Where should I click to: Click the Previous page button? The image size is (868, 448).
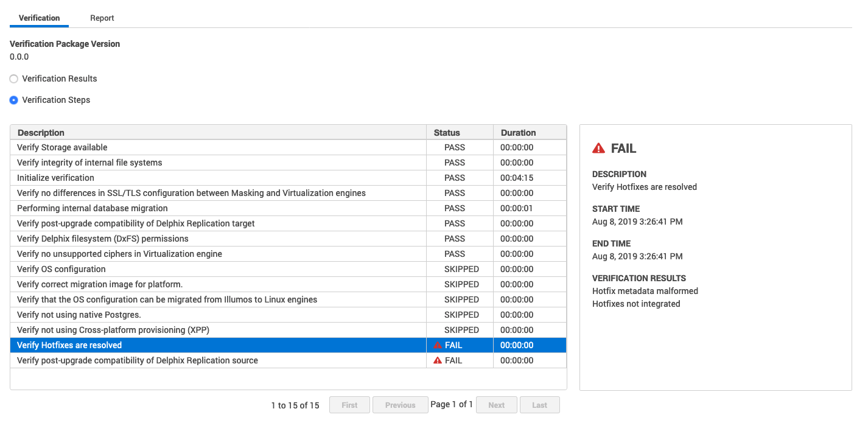[400, 405]
